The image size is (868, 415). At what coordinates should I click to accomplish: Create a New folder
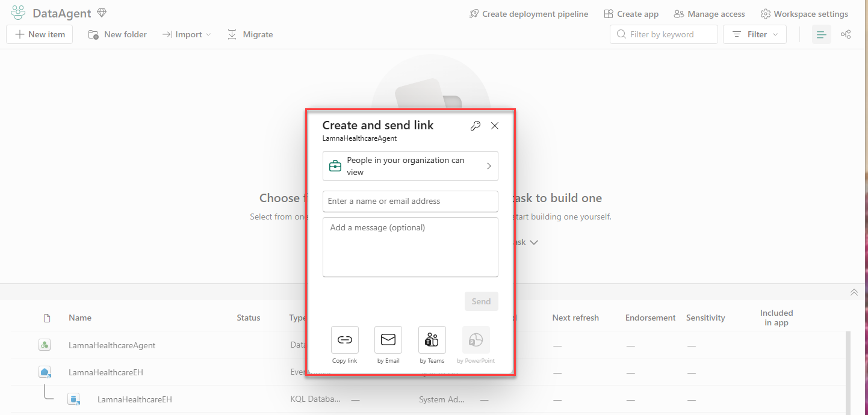117,34
